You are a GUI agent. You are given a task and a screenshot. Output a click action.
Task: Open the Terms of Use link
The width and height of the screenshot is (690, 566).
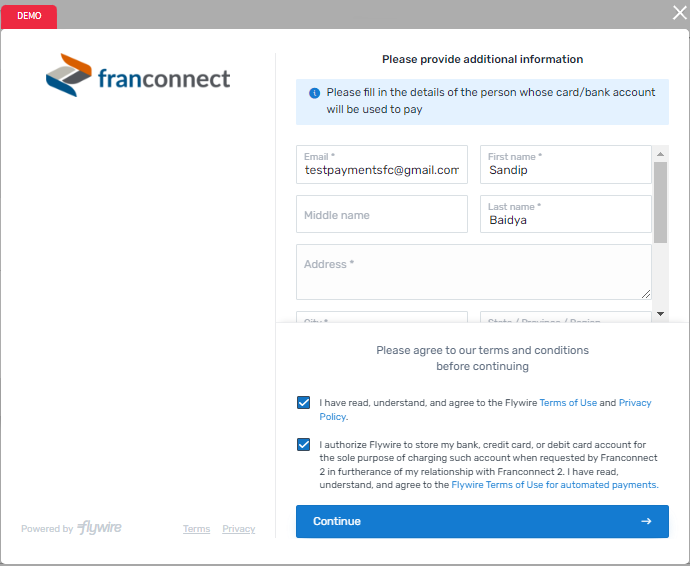pos(567,403)
